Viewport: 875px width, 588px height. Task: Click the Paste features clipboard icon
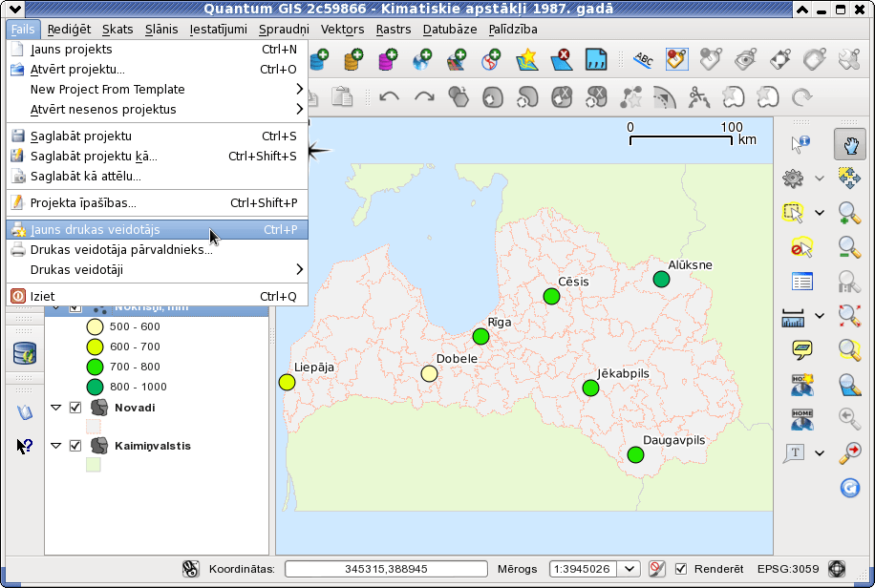[342, 97]
